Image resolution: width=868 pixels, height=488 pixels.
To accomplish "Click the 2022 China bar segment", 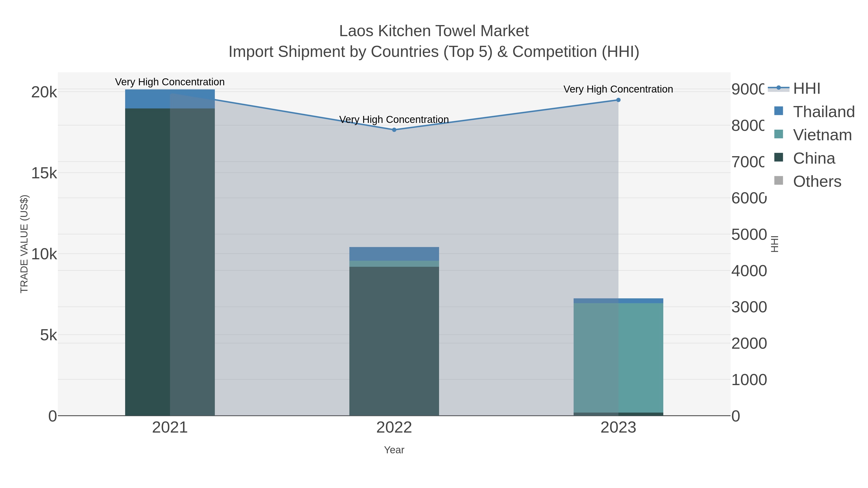I will 394,341.
